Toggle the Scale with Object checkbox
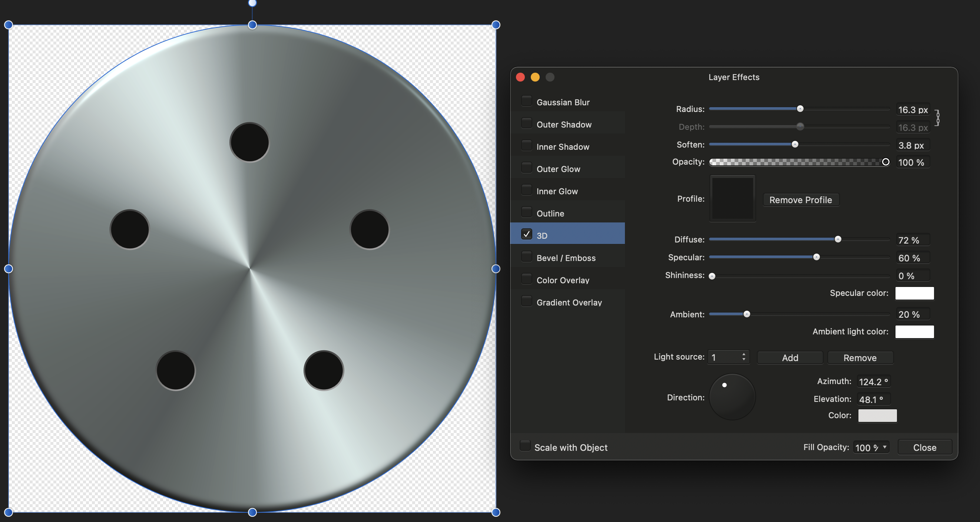 coord(525,446)
